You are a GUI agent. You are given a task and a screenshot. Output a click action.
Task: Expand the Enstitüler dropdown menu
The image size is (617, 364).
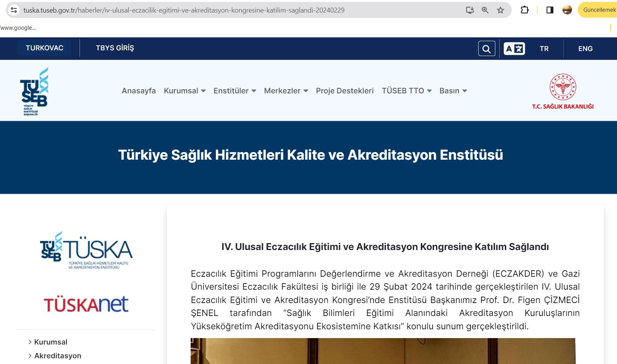coord(235,91)
